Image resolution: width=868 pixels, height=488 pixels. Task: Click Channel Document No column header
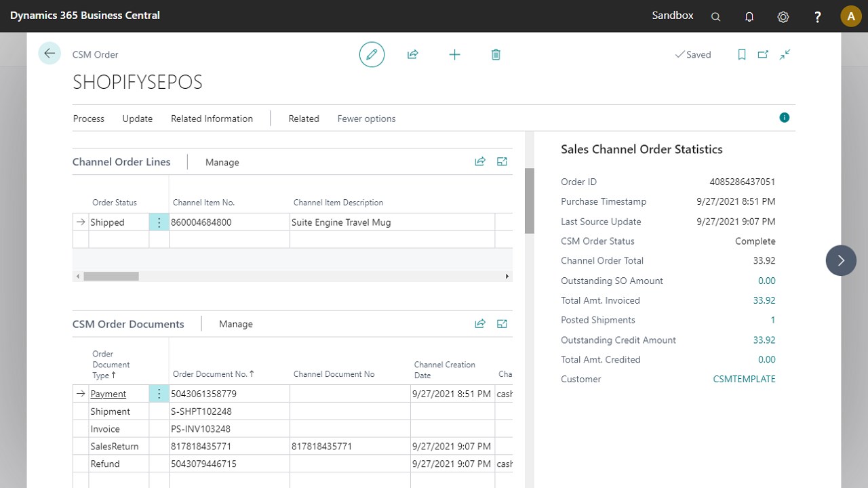(334, 374)
